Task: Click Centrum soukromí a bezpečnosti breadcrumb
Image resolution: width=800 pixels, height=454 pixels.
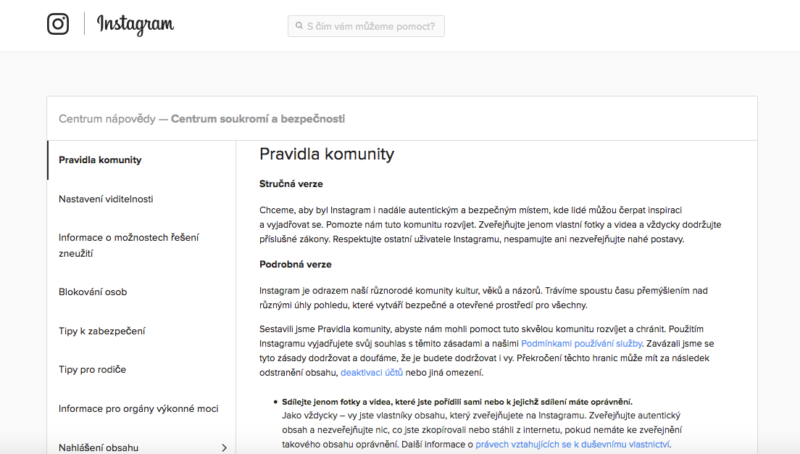Action: [258, 119]
